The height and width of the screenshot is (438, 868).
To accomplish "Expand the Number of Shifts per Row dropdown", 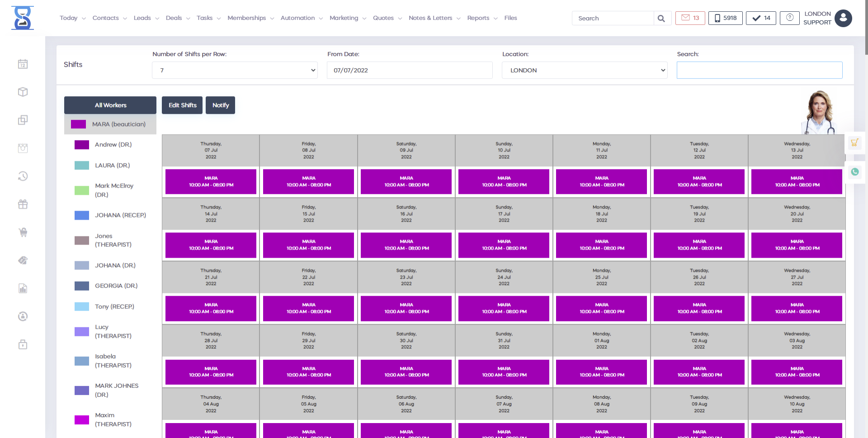I will click(235, 71).
